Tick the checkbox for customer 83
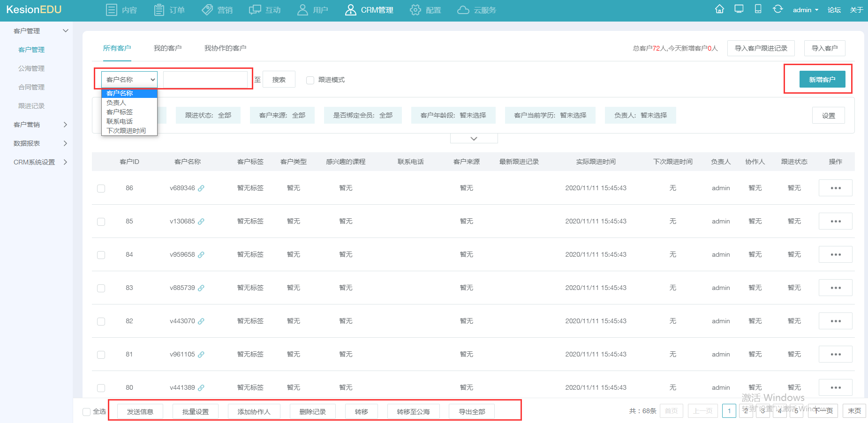This screenshot has height=423, width=868. [x=101, y=288]
